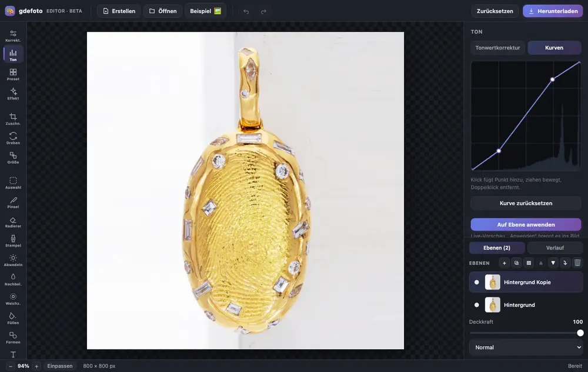Switch to the Tonwertkorrektur tab
The image size is (588, 372).
pyautogui.click(x=497, y=48)
